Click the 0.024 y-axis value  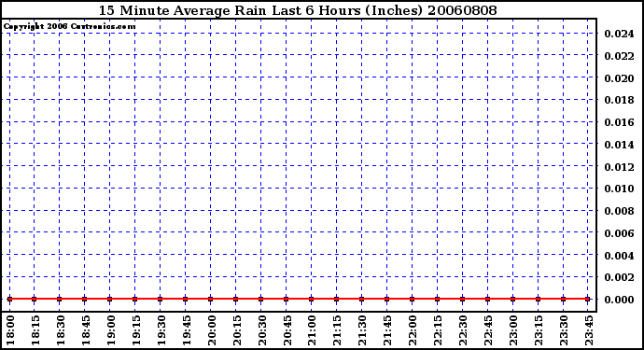[x=619, y=34]
